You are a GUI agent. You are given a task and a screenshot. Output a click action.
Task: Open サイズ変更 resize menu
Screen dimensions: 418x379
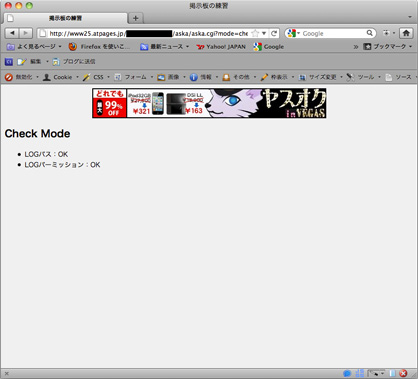pyautogui.click(x=320, y=77)
